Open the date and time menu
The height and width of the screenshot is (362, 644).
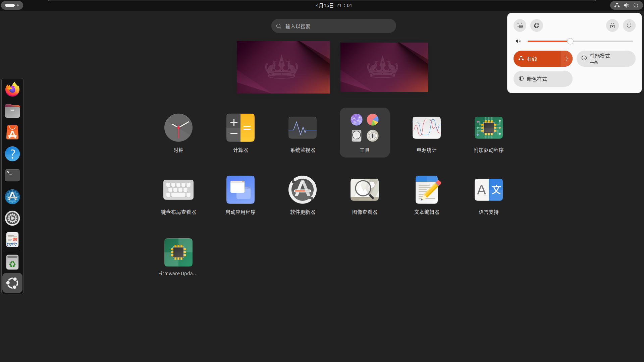point(334,5)
